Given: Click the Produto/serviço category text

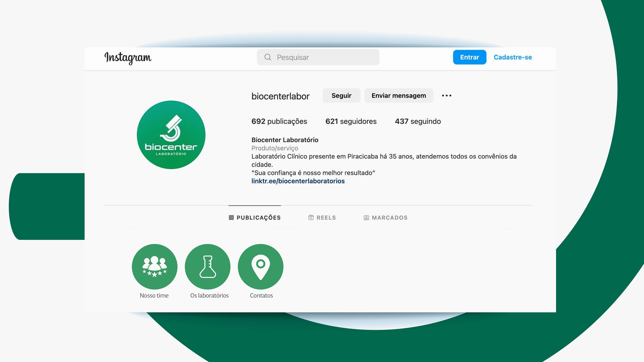Looking at the screenshot, I should coord(275,148).
